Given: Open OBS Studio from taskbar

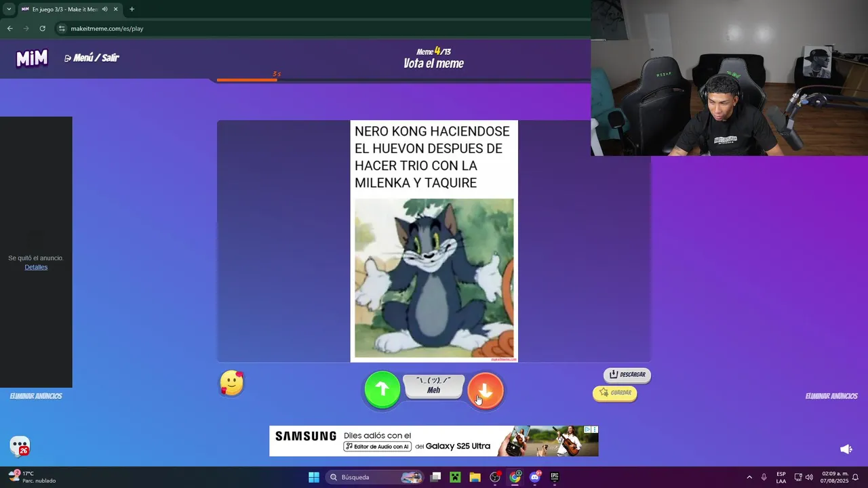Looking at the screenshot, I should pos(495,477).
